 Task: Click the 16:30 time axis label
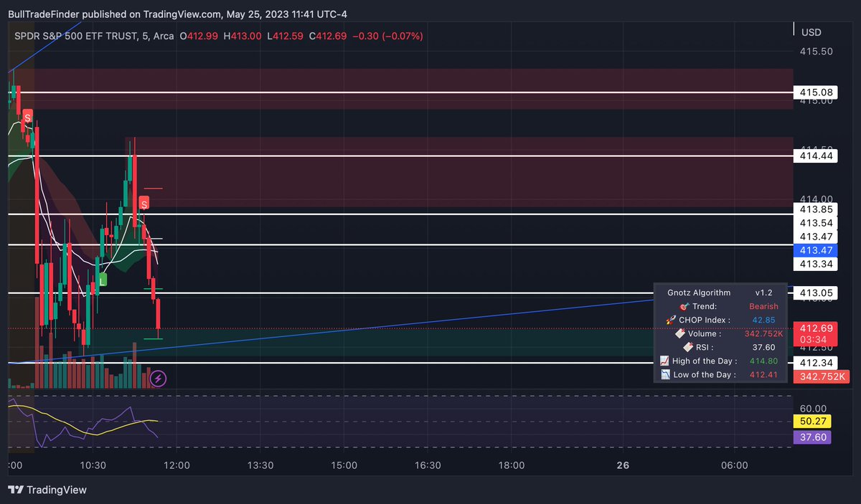pyautogui.click(x=428, y=465)
